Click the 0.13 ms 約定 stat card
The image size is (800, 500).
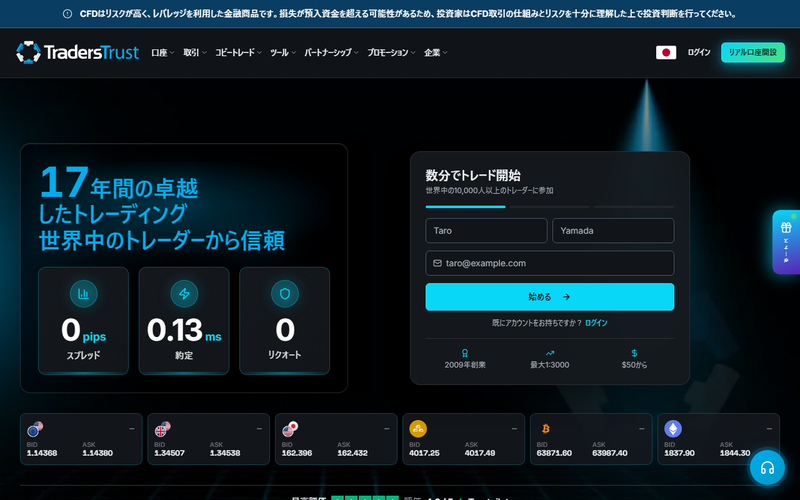point(184,321)
